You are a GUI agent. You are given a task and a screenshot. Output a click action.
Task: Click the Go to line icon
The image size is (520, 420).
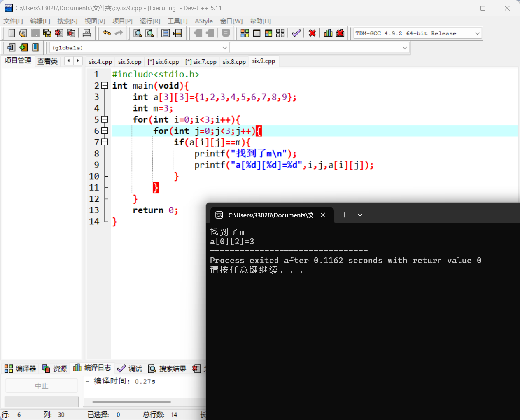[x=177, y=33]
